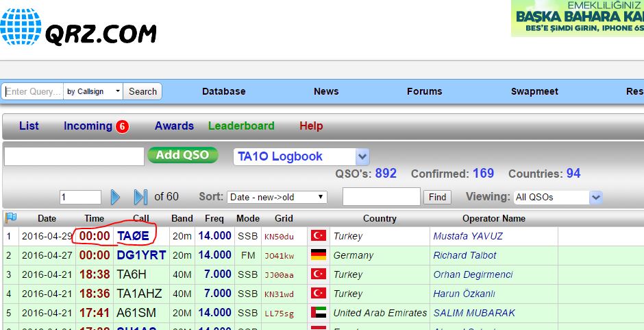The height and width of the screenshot is (330, 644).
Task: Click Germany flag in DG1YRT row
Action: coord(319,255)
